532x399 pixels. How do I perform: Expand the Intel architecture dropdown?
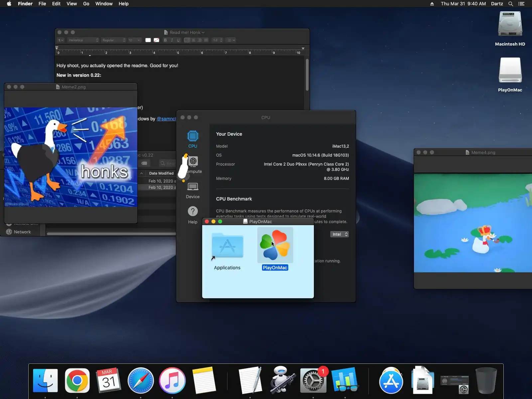[339, 234]
